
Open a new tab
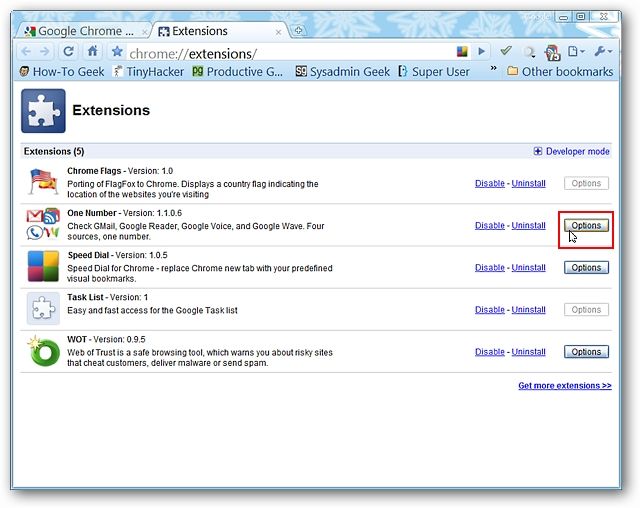298,30
